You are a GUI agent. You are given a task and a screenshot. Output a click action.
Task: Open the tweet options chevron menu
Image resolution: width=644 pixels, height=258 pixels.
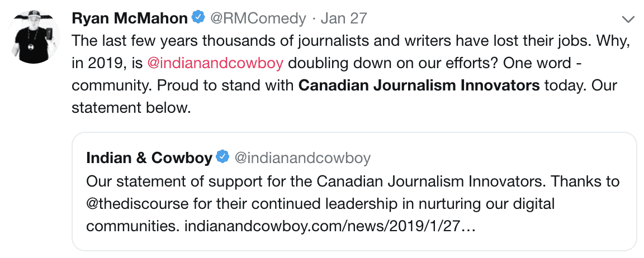coord(628,20)
